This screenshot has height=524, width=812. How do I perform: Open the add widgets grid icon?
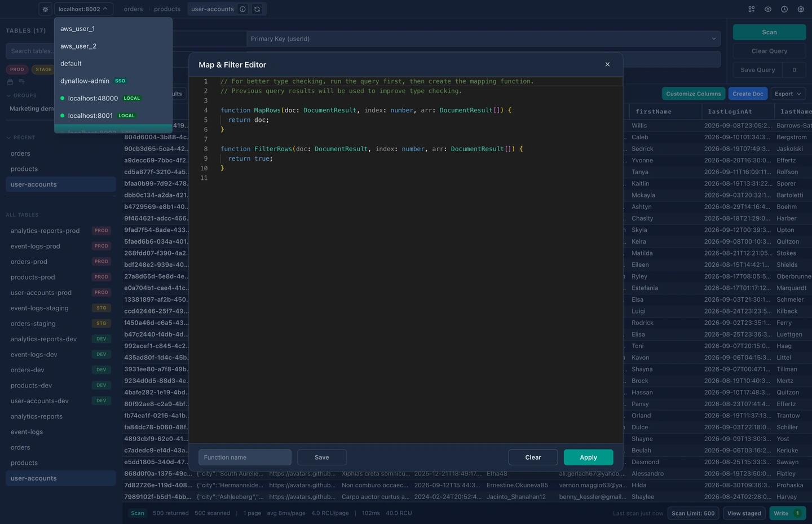pos(752,9)
